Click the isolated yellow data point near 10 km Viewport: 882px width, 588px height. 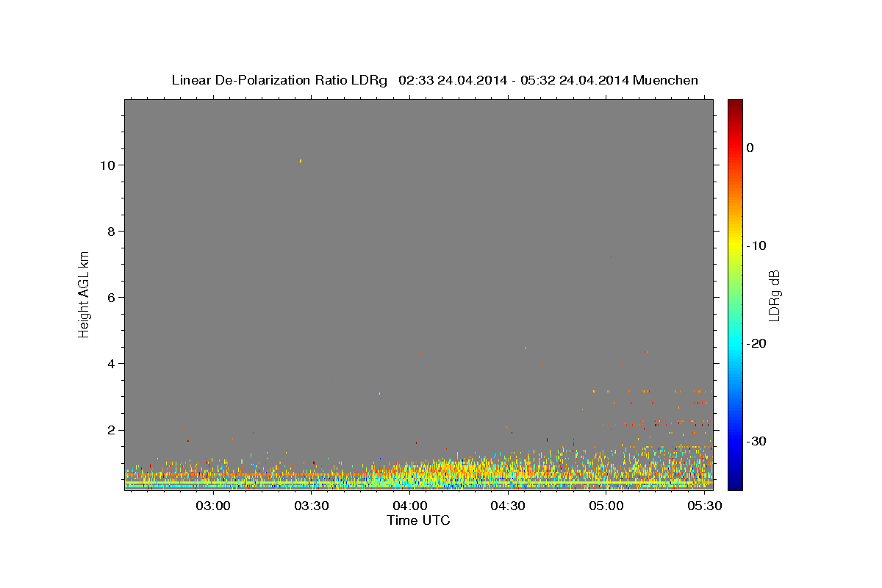pos(300,161)
